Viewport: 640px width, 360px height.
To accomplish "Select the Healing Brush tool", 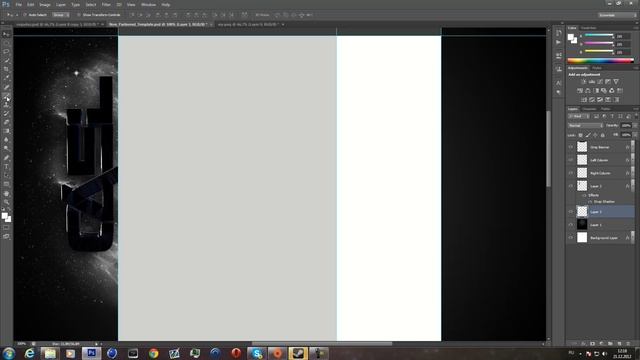I will pos(6,87).
